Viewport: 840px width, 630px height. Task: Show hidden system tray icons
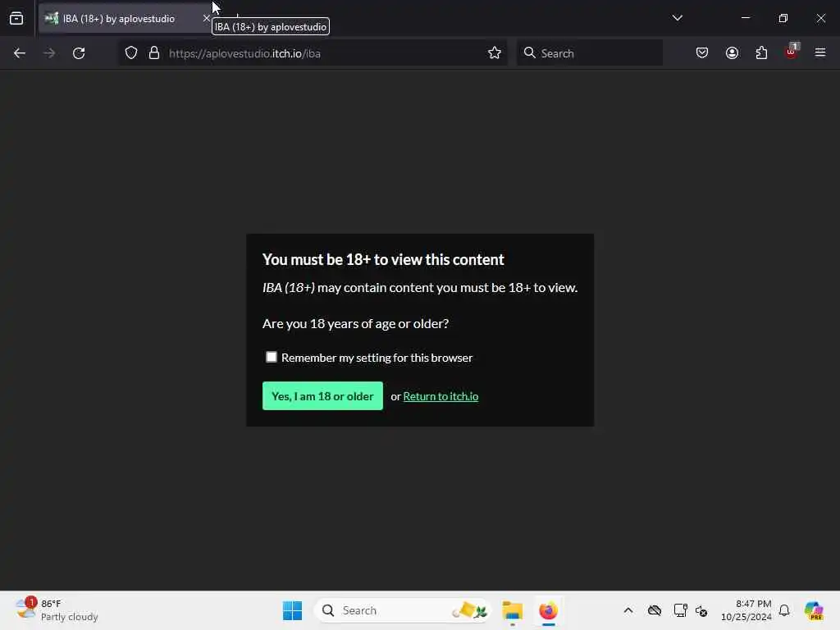tap(628, 610)
